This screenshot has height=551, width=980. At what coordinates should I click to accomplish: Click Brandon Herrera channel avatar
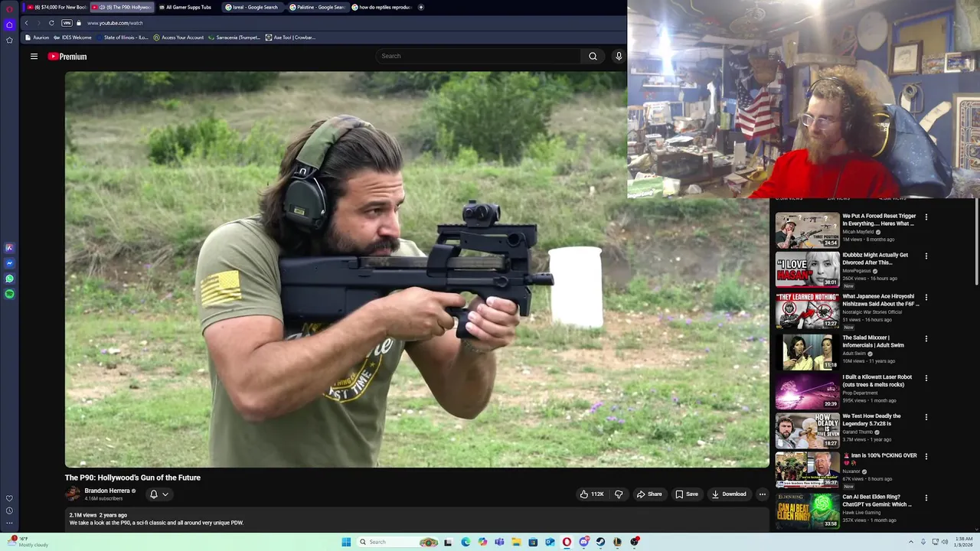[73, 494]
